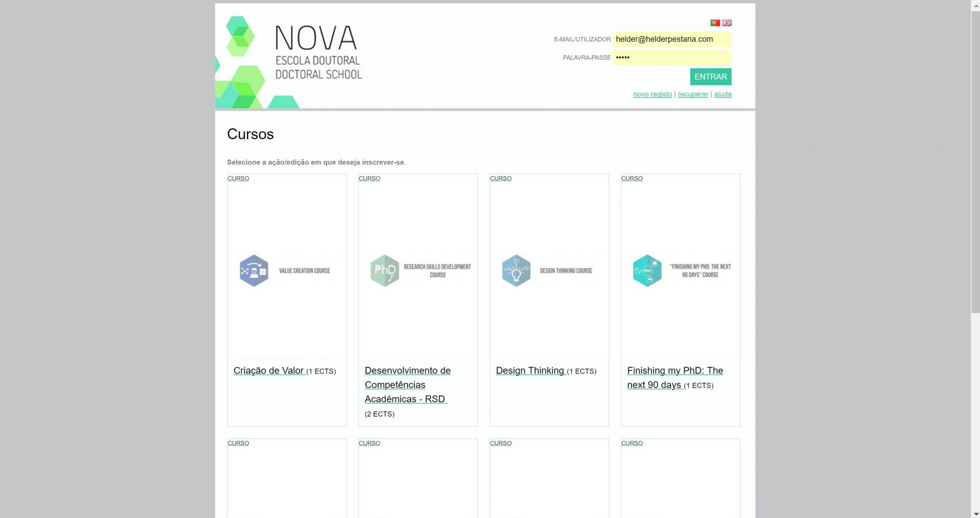980x518 pixels.
Task: Click the CURSO label above Design Thinking
Action: [500, 179]
